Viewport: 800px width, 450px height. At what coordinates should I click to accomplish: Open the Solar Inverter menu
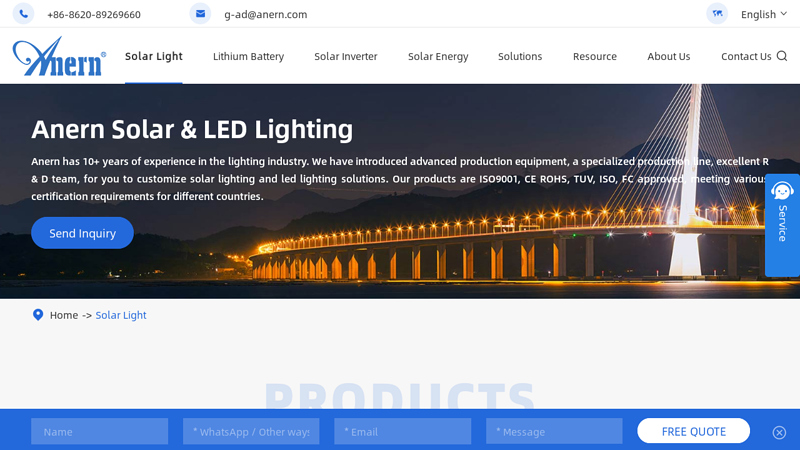346,56
